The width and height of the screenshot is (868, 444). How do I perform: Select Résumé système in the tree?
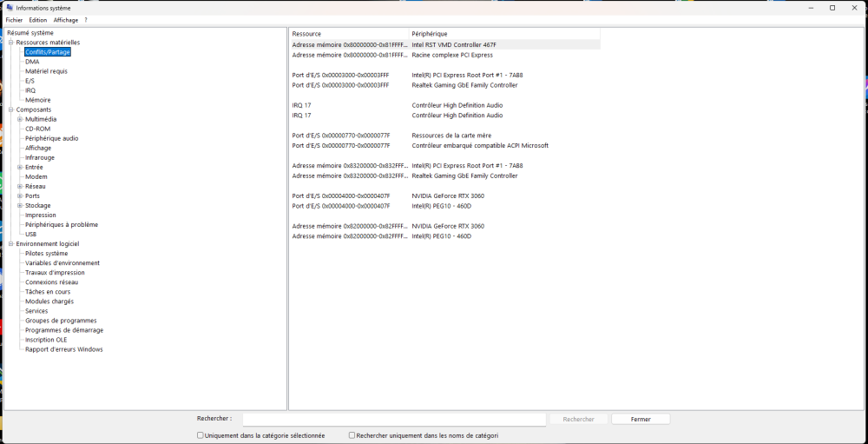30,33
